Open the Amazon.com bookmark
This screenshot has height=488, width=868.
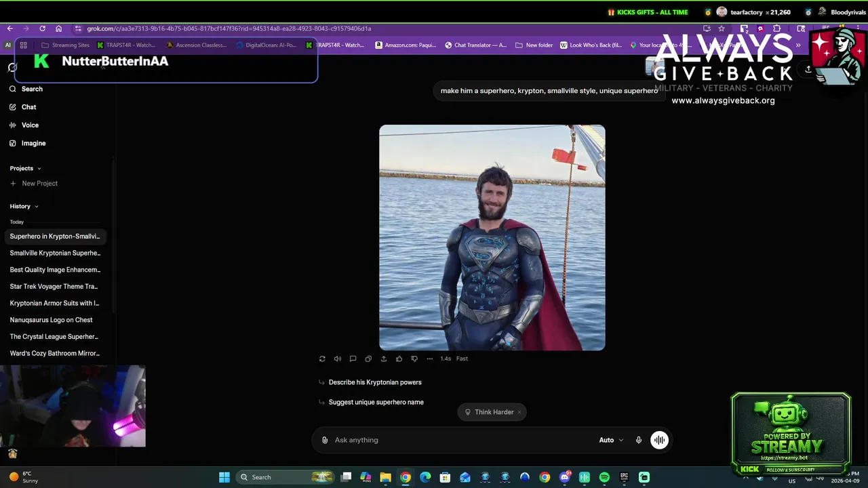click(x=406, y=45)
